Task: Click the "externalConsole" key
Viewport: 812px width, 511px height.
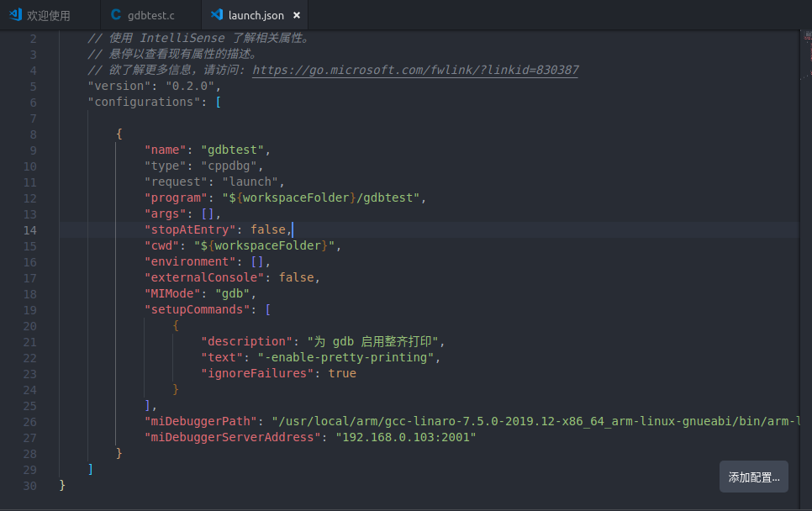Action: 203,278
